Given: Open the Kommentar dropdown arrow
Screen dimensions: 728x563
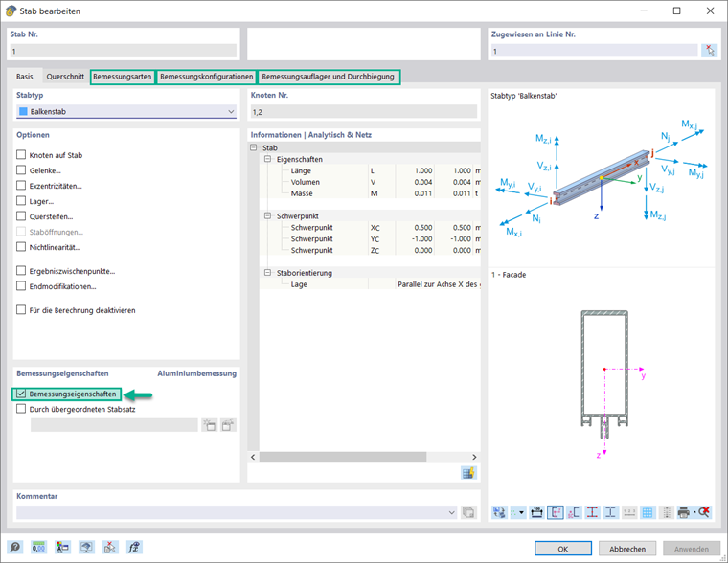Looking at the screenshot, I should [452, 512].
